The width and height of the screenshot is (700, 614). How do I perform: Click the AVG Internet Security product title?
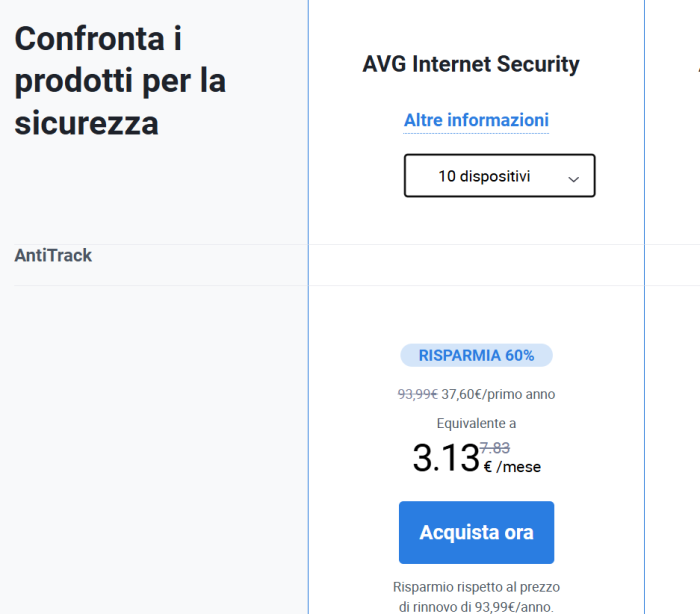(470, 65)
